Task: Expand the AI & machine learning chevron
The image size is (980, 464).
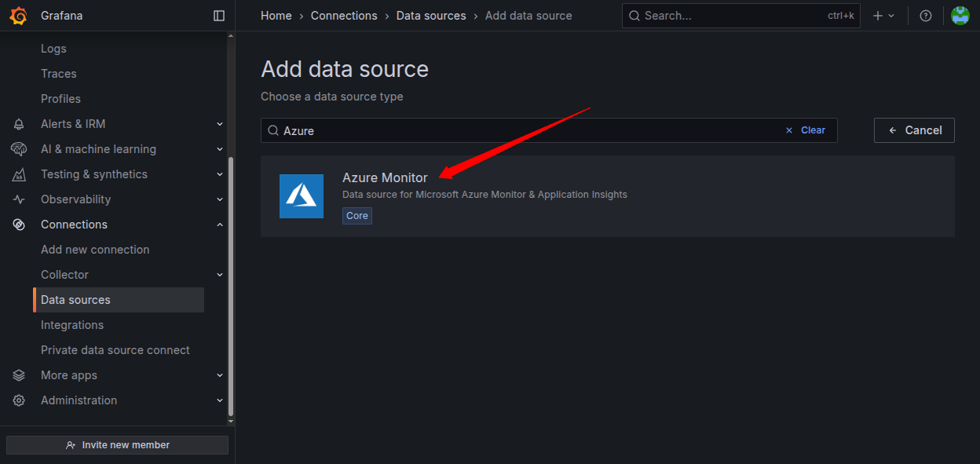Action: (220, 149)
